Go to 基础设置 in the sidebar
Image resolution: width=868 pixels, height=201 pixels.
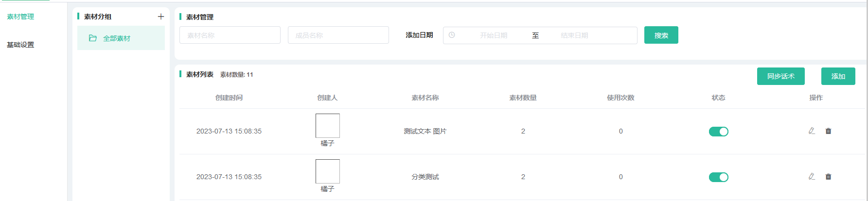coord(20,45)
